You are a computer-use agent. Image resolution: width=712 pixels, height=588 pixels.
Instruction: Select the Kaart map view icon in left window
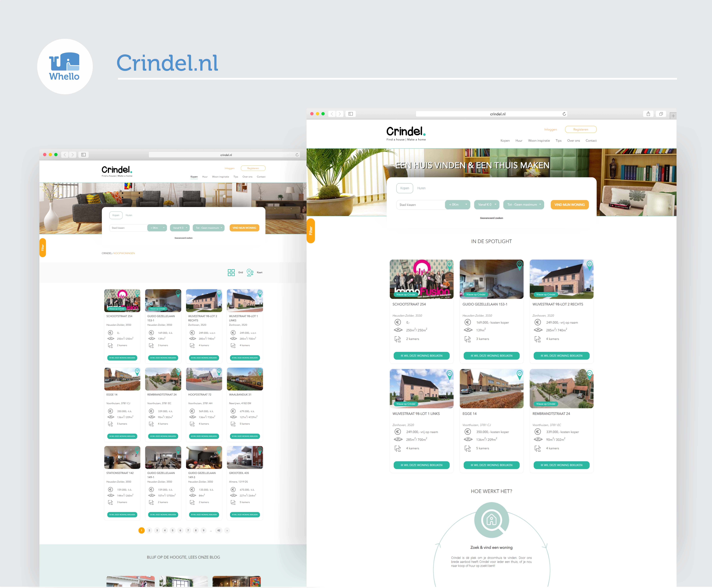click(x=250, y=273)
